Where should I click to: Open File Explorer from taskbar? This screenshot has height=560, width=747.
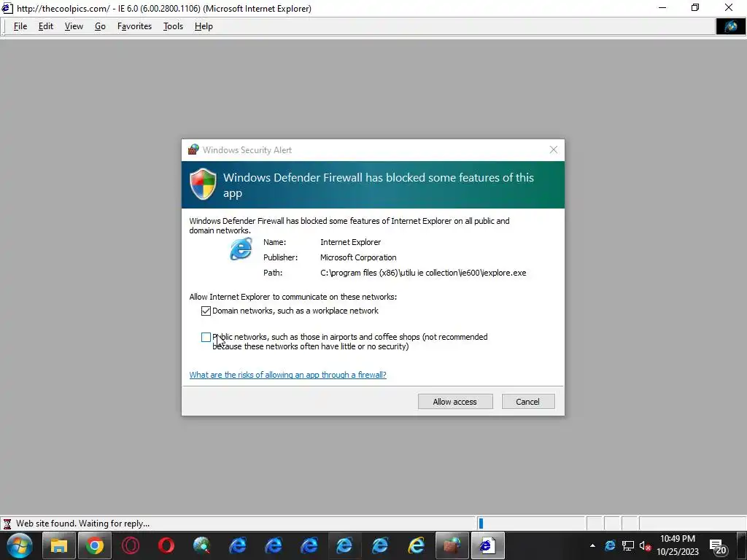pos(58,545)
